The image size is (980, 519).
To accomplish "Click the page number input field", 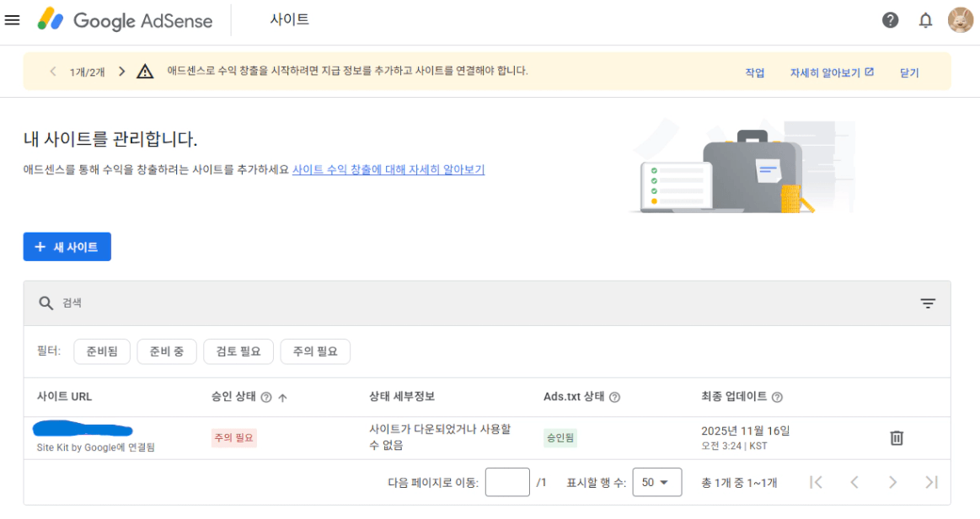I will point(507,483).
